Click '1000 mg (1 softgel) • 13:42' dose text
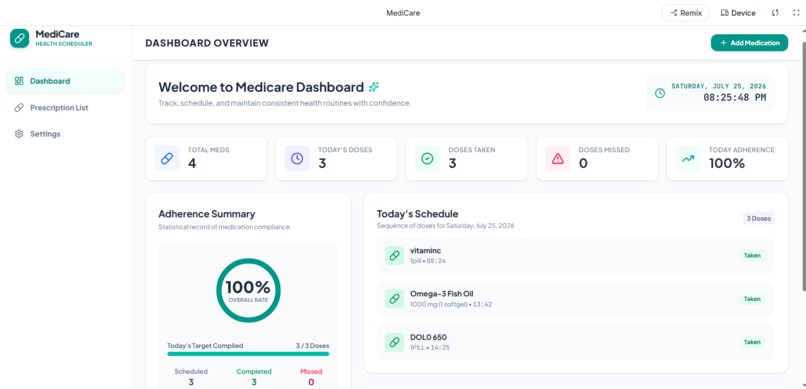 coord(451,304)
